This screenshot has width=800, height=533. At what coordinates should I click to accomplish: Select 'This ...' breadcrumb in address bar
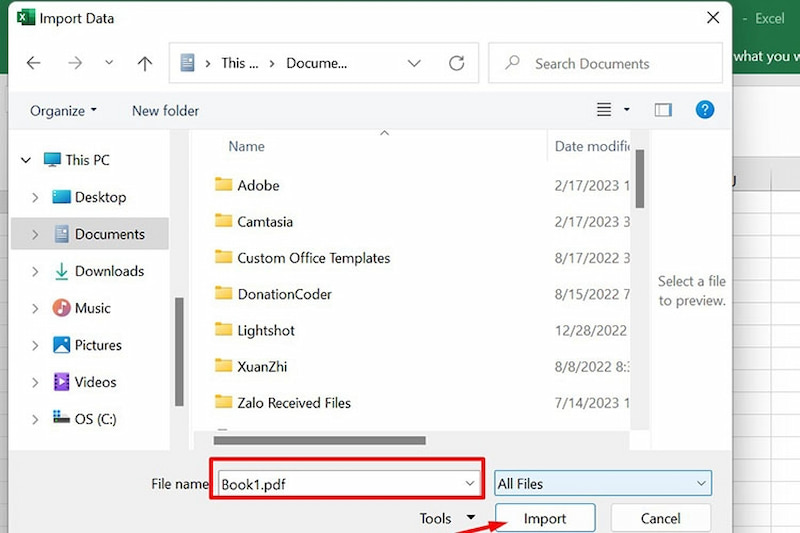coord(240,63)
